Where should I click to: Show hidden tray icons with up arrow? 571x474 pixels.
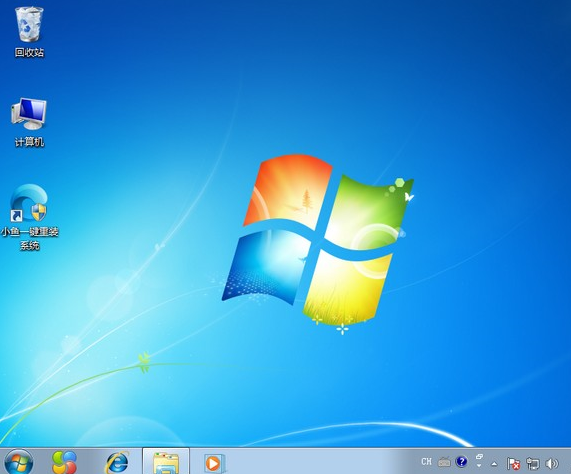coord(494,463)
